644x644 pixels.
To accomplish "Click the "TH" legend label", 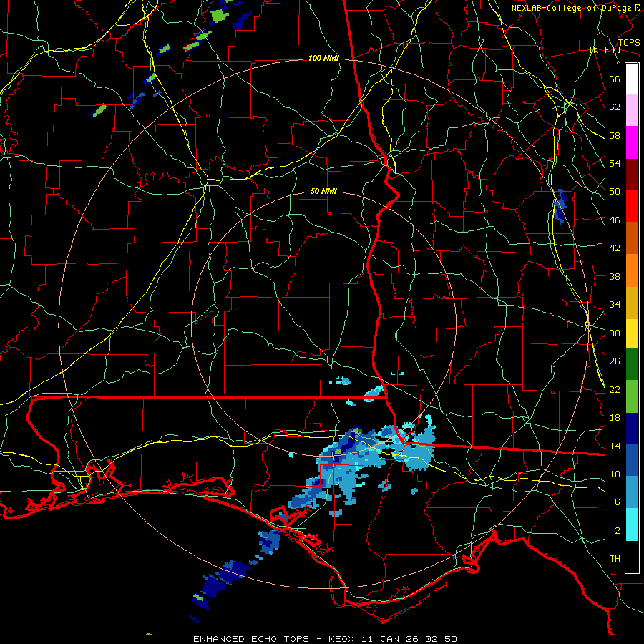I will pos(615,559).
